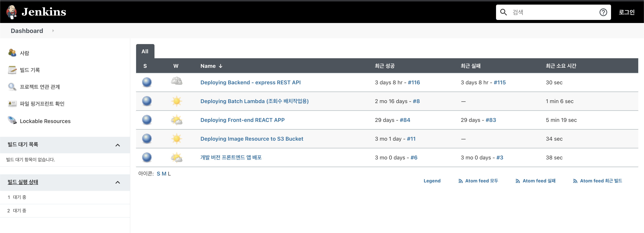Click cloudy weather icon for Deploying Backend
This screenshot has height=233, width=644.
click(x=177, y=81)
